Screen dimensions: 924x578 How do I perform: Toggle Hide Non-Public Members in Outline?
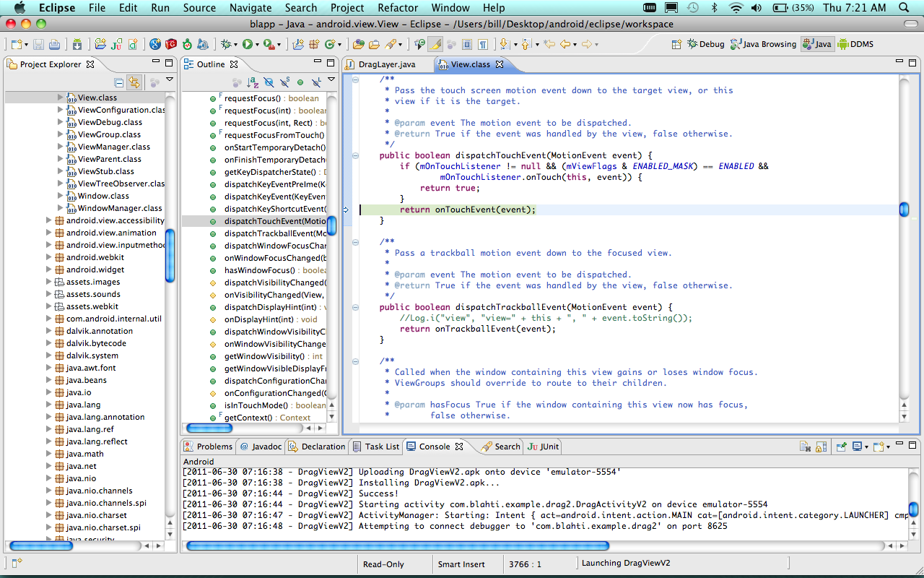point(300,82)
